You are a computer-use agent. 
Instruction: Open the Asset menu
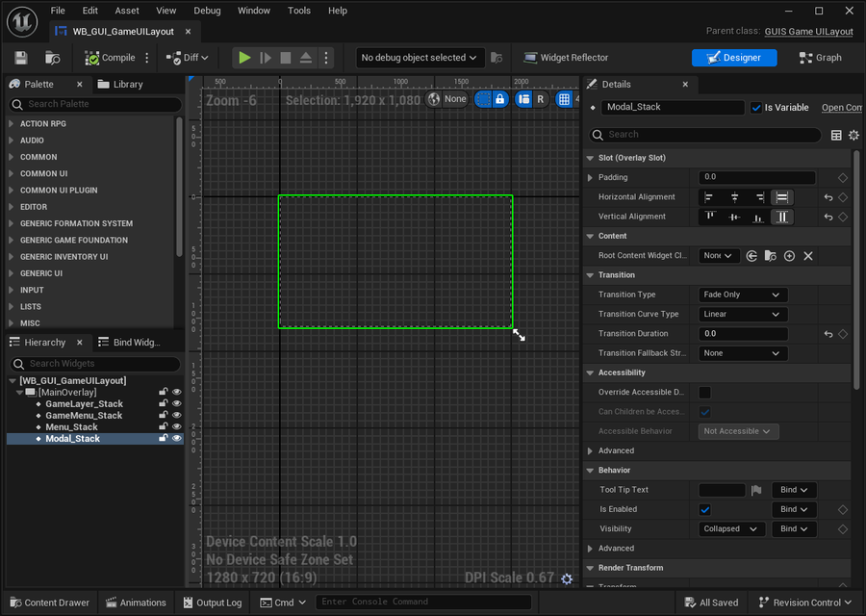[127, 11]
